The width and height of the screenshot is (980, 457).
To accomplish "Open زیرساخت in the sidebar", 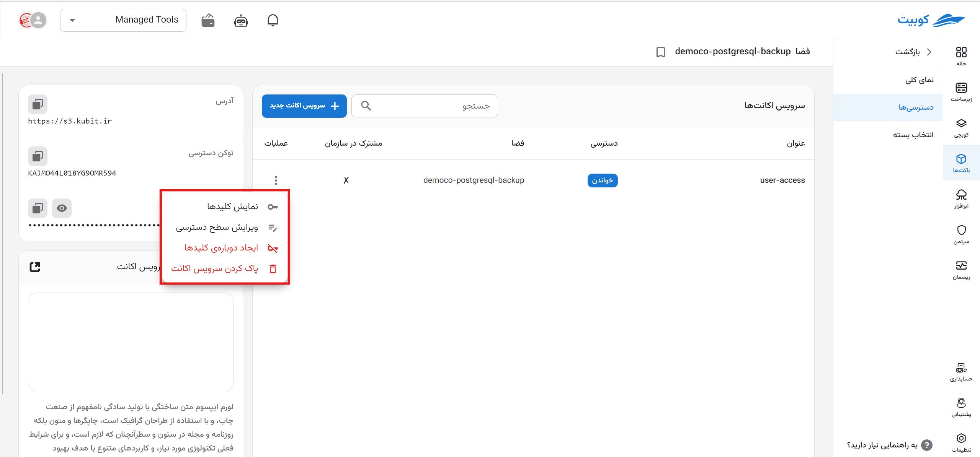I will (x=961, y=92).
